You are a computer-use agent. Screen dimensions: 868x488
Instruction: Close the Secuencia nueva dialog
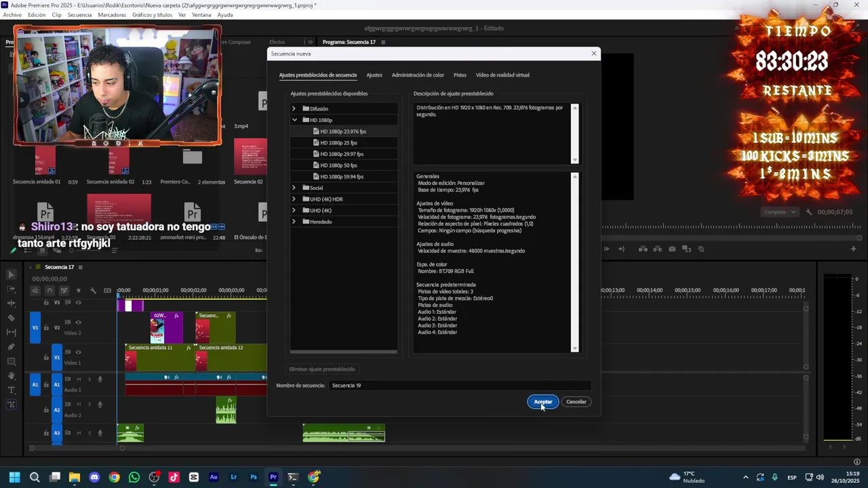click(594, 54)
